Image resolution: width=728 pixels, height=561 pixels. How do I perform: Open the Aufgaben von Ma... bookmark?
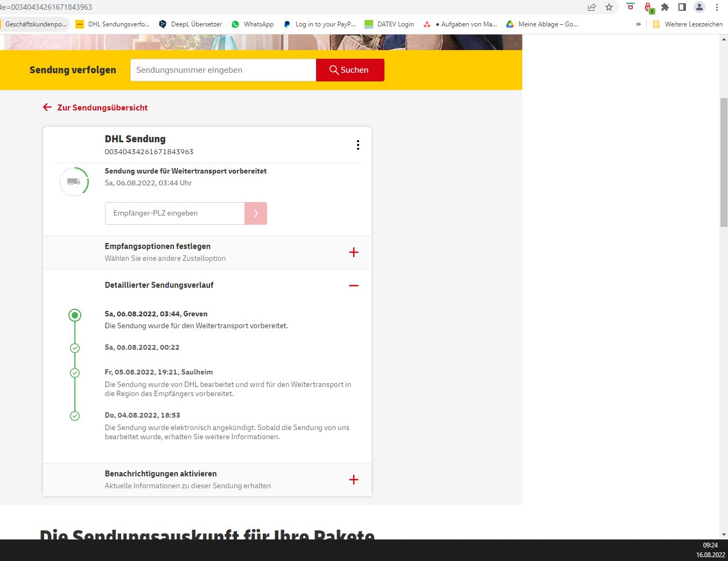[460, 24]
